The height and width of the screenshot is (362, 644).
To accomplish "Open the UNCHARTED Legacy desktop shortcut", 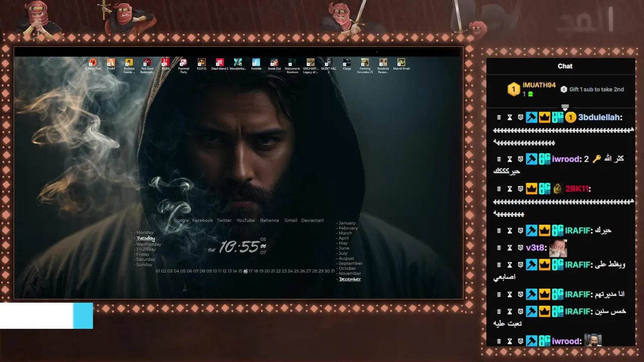I will tap(310, 66).
